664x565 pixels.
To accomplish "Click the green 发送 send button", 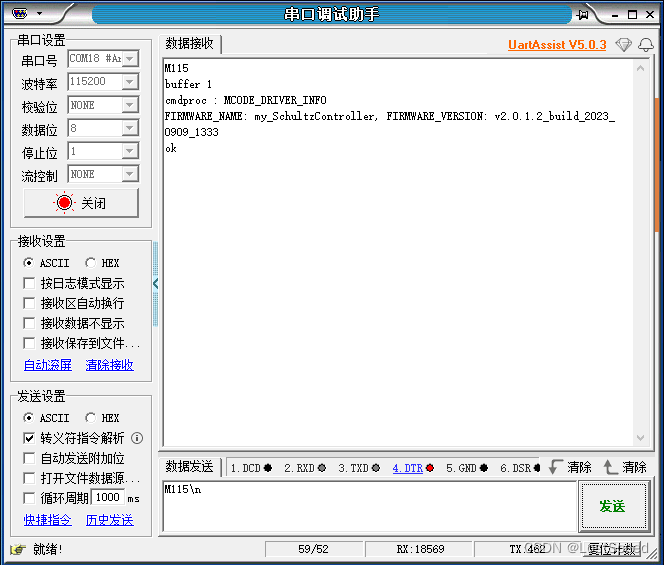I will pos(613,506).
